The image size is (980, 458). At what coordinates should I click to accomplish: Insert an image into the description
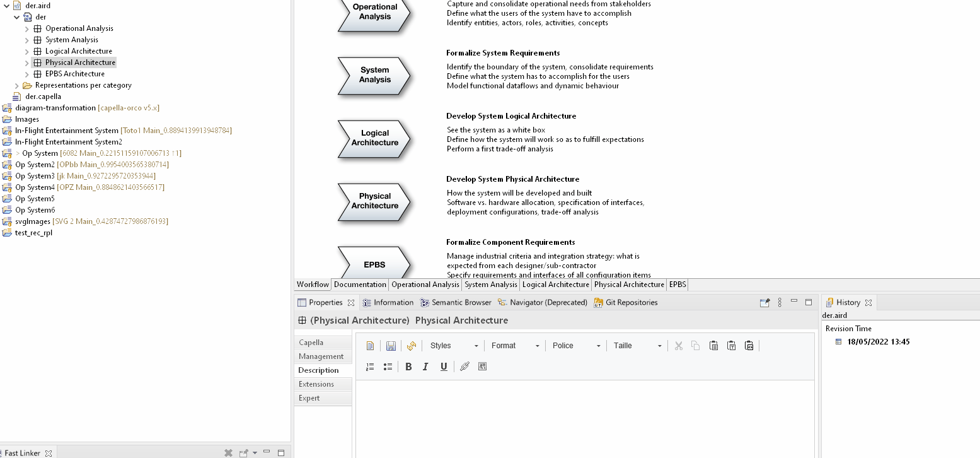coord(481,367)
